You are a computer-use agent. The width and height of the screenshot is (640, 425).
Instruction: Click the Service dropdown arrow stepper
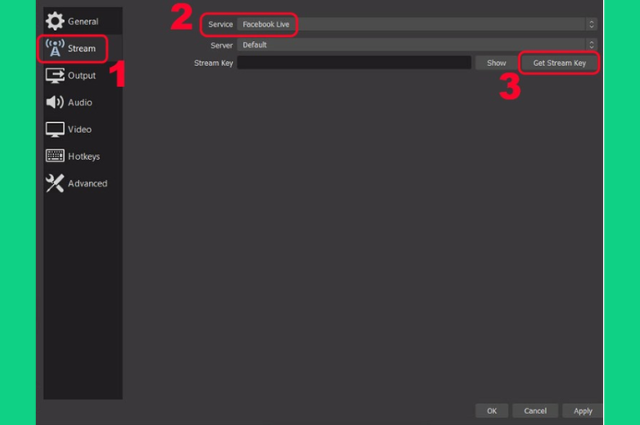click(x=591, y=24)
